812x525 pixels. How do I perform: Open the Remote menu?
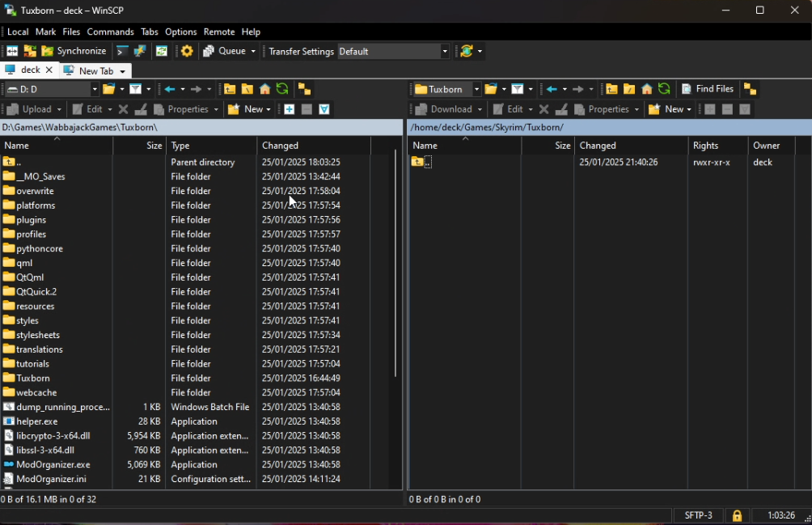tap(219, 32)
